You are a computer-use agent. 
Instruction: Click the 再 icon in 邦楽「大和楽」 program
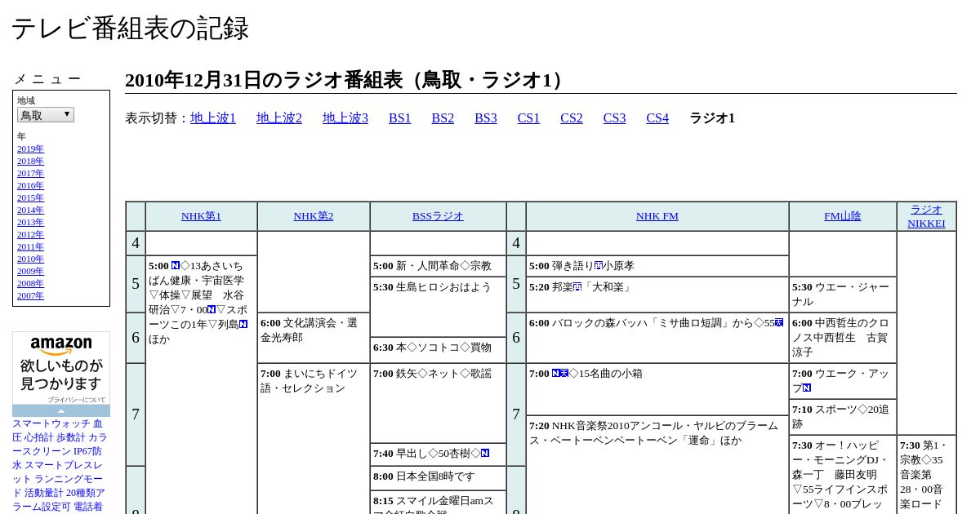578,287
